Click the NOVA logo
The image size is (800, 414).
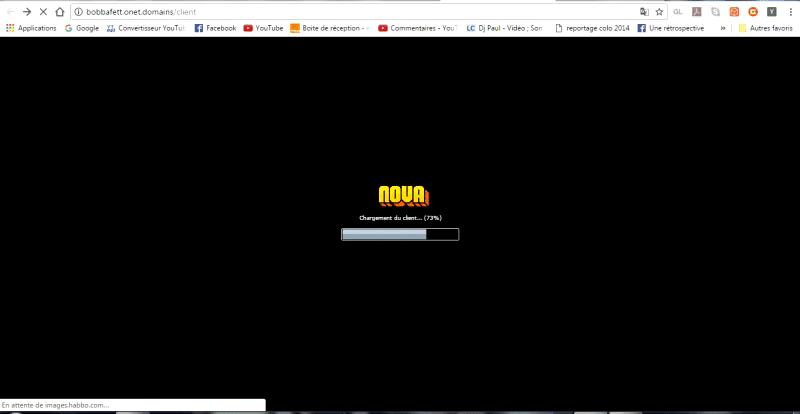[404, 197]
